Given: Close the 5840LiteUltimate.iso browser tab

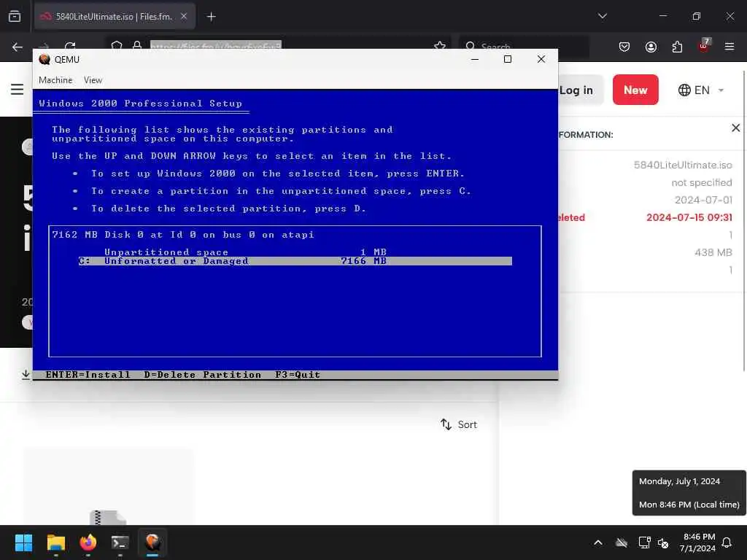Looking at the screenshot, I should coord(184,17).
